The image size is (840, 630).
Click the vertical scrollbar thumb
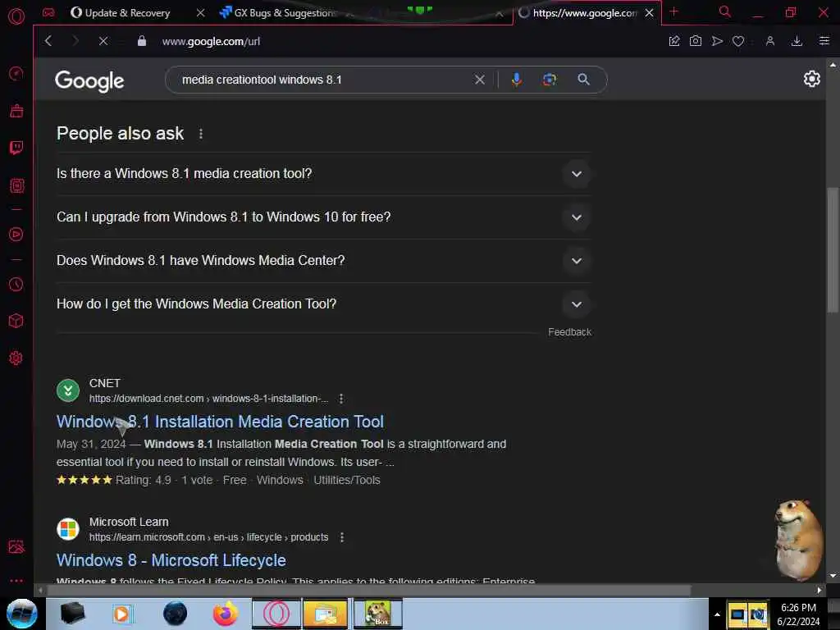(x=832, y=249)
